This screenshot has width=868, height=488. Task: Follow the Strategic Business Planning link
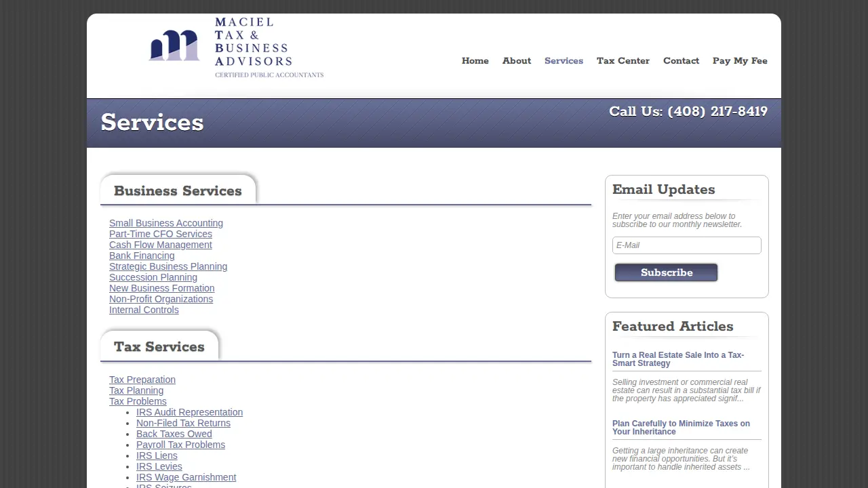click(x=168, y=266)
